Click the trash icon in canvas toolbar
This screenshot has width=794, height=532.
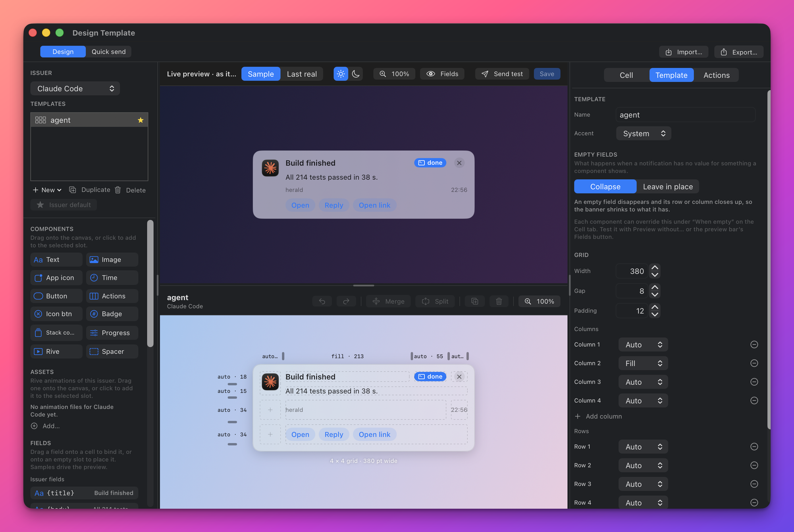coord(499,302)
